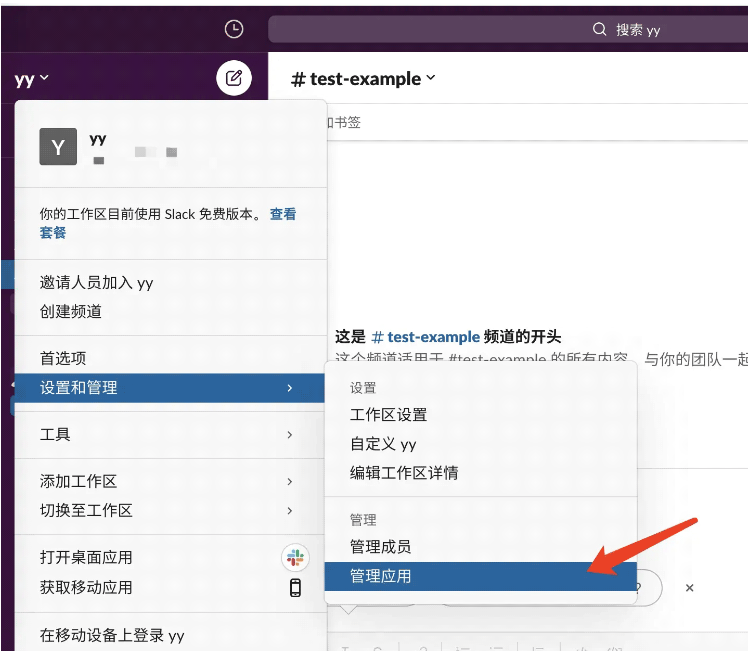Select 创建频道 menu item
Screen dimensions: 756x651
pos(171,312)
